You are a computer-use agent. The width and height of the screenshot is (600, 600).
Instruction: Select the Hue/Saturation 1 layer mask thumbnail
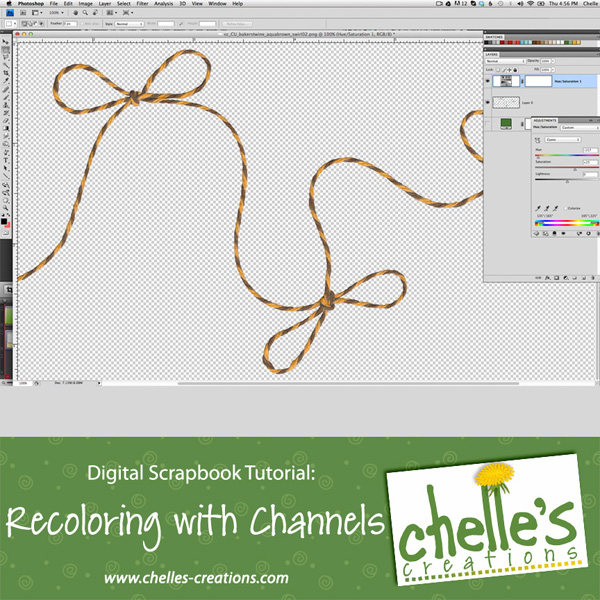click(538, 81)
